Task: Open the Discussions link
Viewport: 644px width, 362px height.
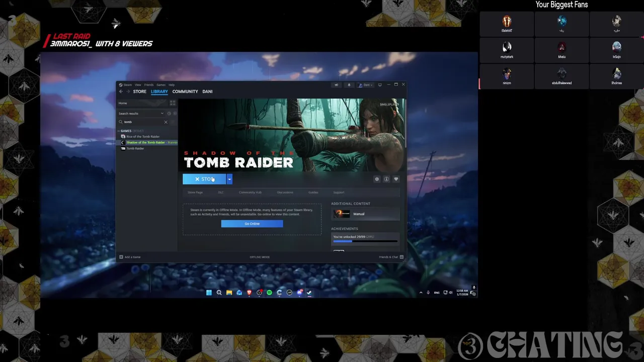Action: [285, 193]
